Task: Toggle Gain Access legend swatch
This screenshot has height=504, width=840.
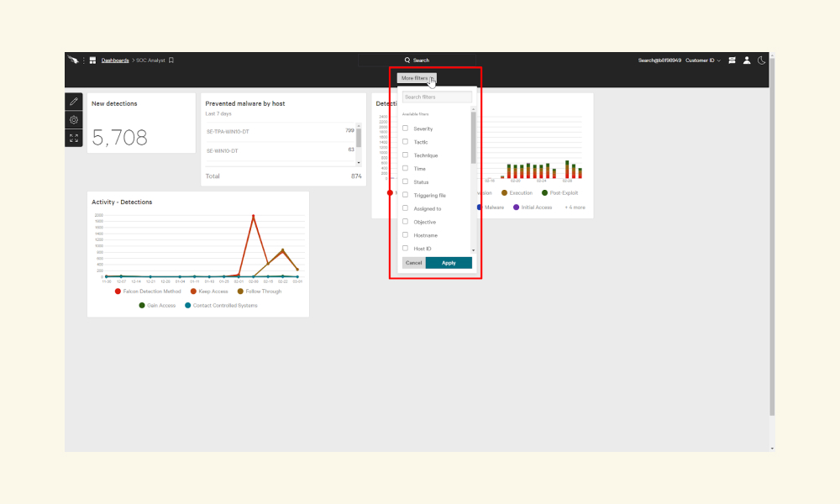Action: pos(142,305)
